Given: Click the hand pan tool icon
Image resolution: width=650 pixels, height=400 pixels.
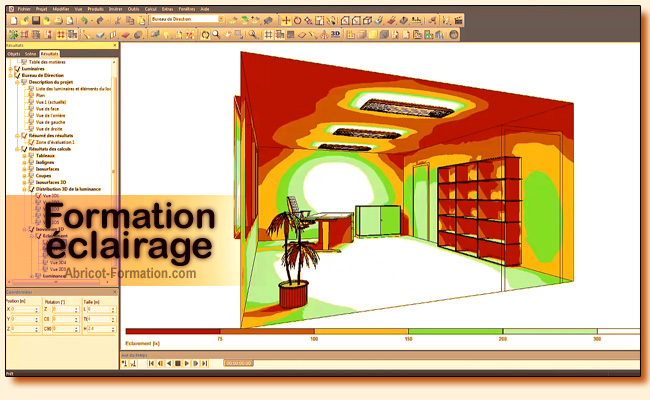Looking at the screenshot, I should (227, 35).
